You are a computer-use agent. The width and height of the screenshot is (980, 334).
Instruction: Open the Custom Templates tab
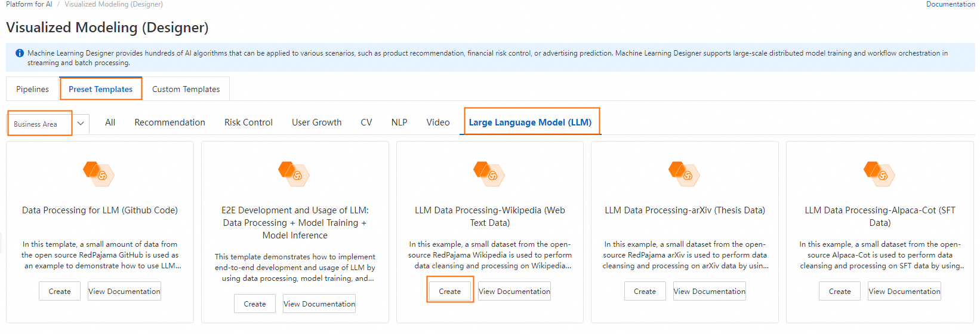[x=186, y=89]
